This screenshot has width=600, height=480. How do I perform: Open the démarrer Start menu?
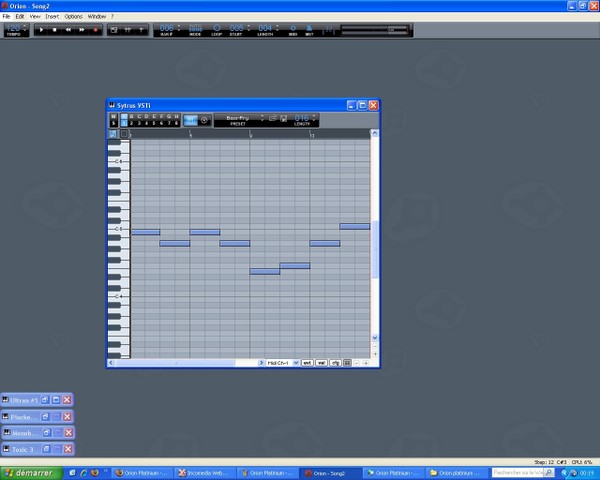(x=31, y=473)
